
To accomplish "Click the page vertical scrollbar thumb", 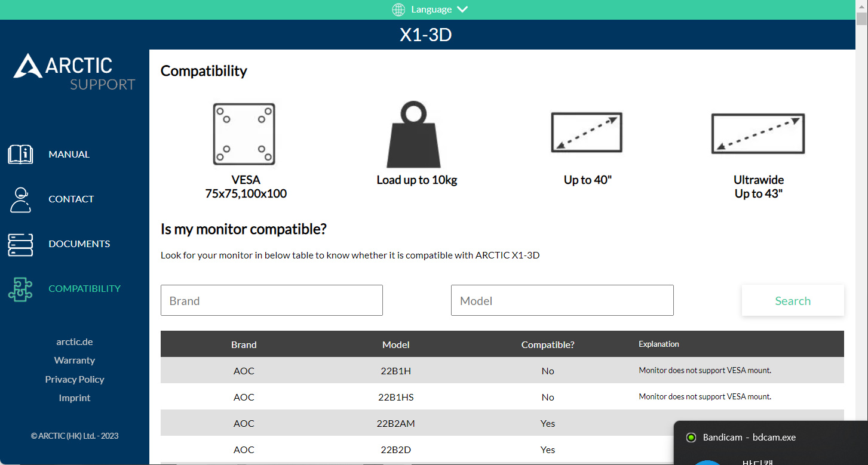I will pos(861,19).
